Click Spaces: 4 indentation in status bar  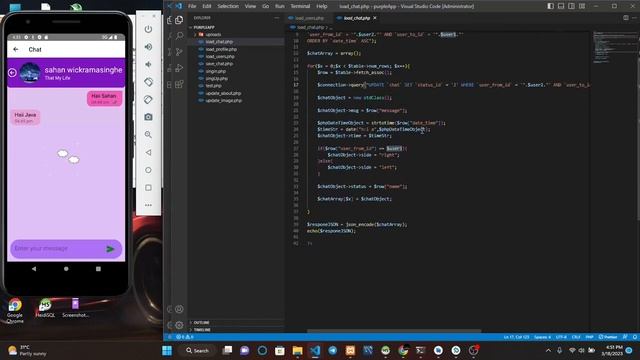coord(542,337)
